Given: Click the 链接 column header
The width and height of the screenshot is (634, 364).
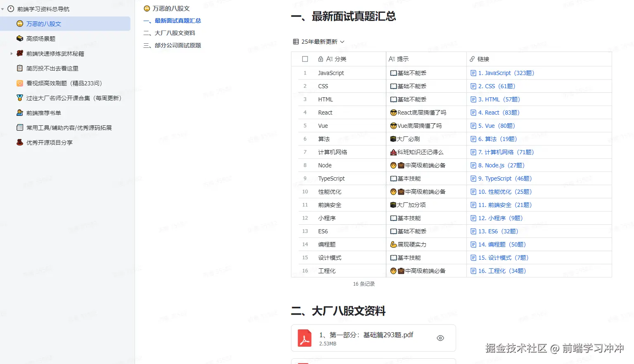Looking at the screenshot, I should coord(539,59).
